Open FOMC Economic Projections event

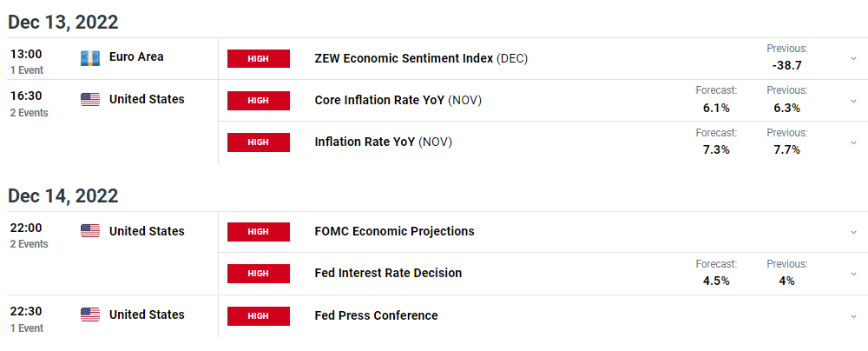pos(394,231)
